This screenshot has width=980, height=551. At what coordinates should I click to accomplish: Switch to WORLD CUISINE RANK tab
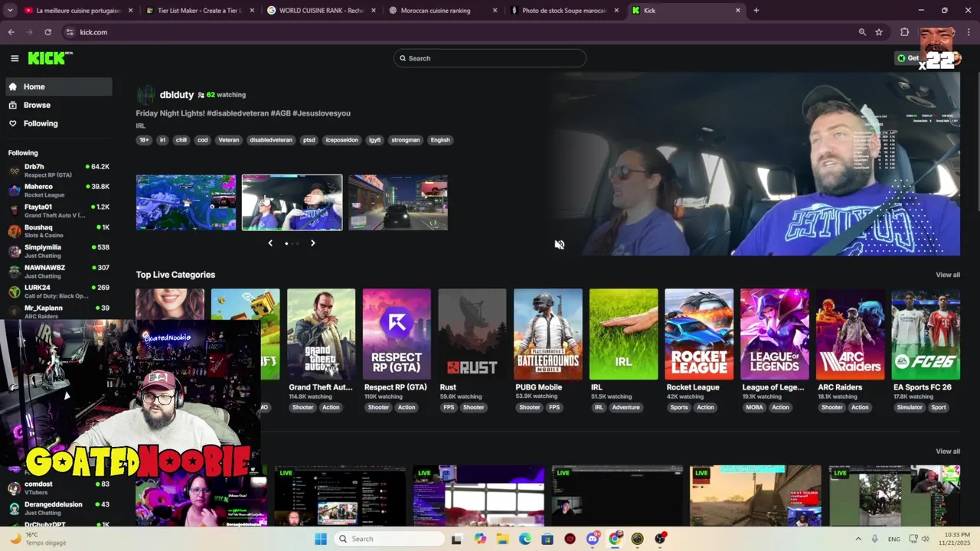[x=320, y=11]
